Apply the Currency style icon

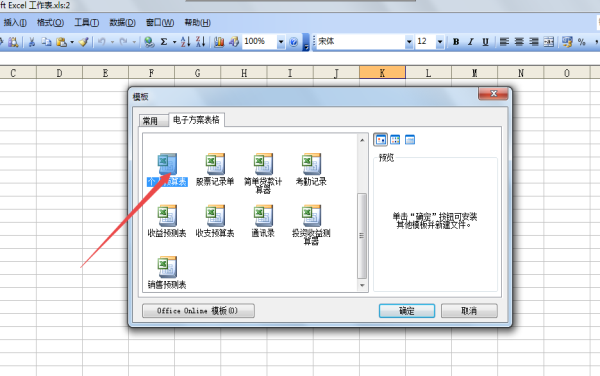(567, 42)
